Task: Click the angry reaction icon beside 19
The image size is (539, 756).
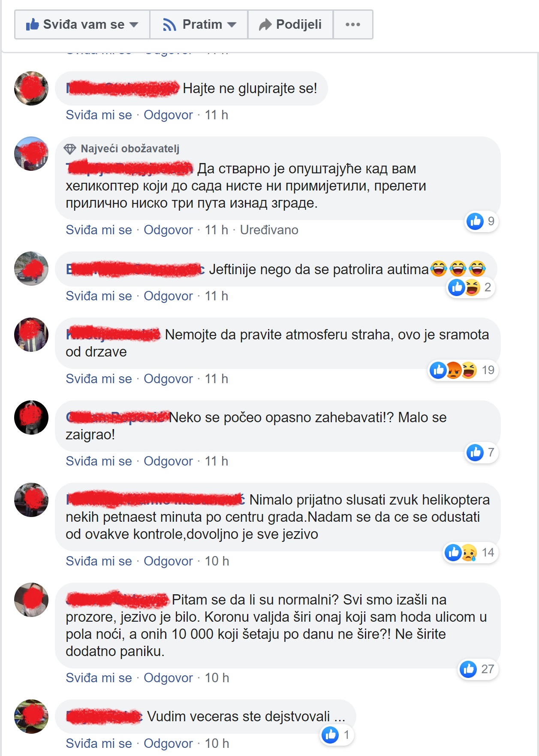Action: pyautogui.click(x=454, y=370)
